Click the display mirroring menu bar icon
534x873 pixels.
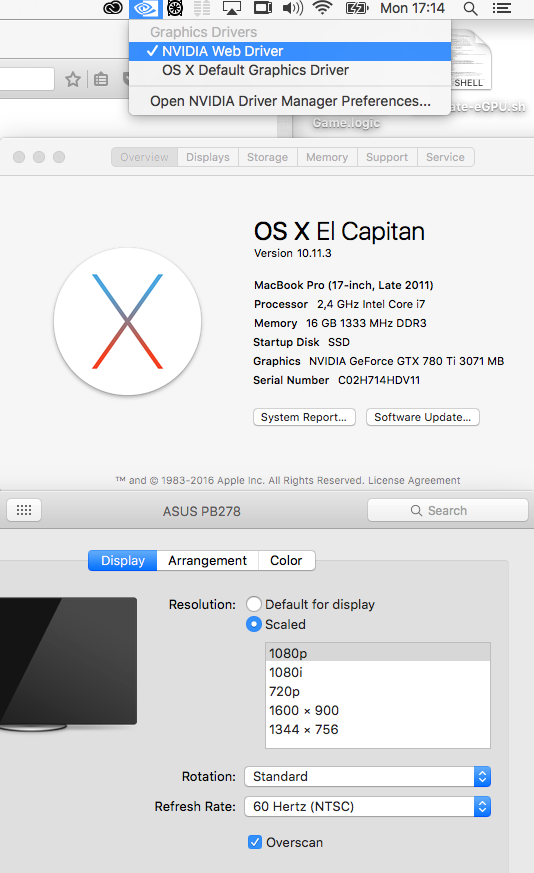pyautogui.click(x=263, y=8)
